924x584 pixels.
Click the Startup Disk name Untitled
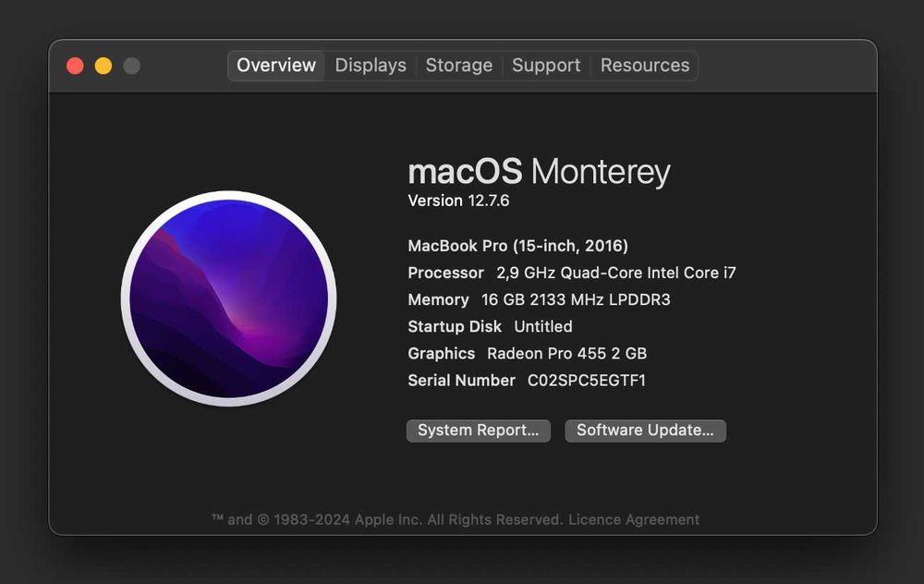(543, 326)
